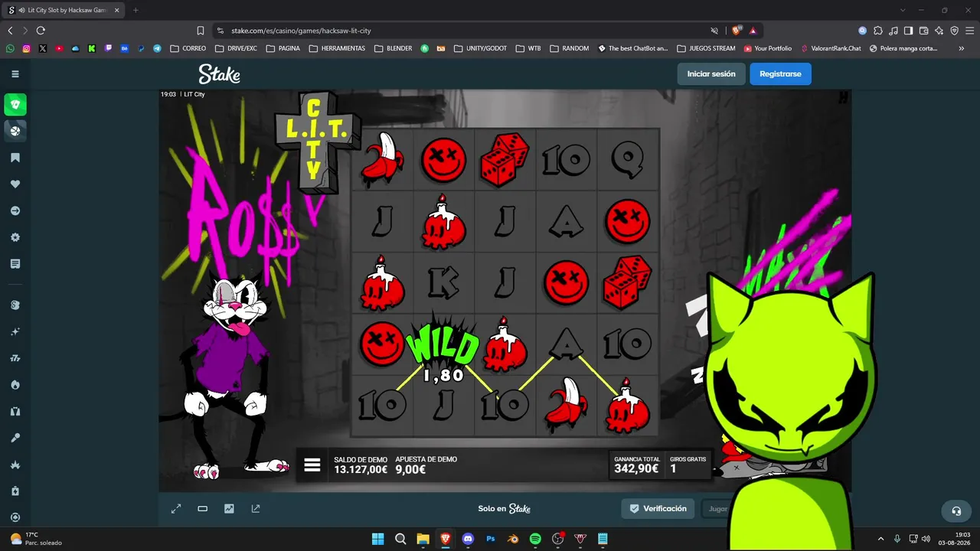Open Twitch bookmark icon
This screenshot has width=980, height=551.
pyautogui.click(x=108, y=48)
